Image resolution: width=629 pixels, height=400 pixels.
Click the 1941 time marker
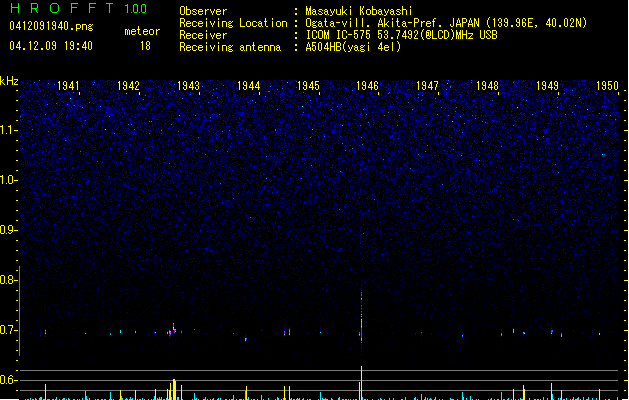[69, 86]
